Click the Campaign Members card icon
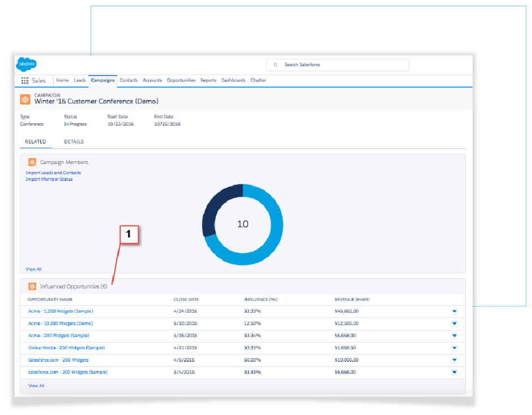This screenshot has width=532, height=415. click(32, 162)
